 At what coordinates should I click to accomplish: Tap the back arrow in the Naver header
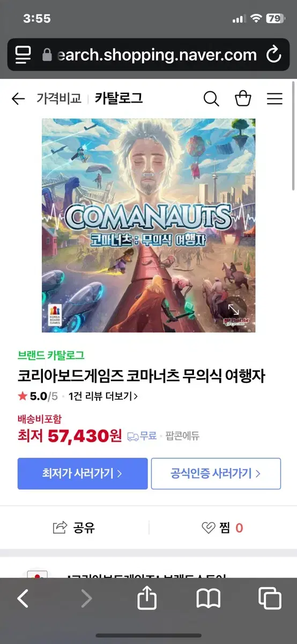click(18, 99)
